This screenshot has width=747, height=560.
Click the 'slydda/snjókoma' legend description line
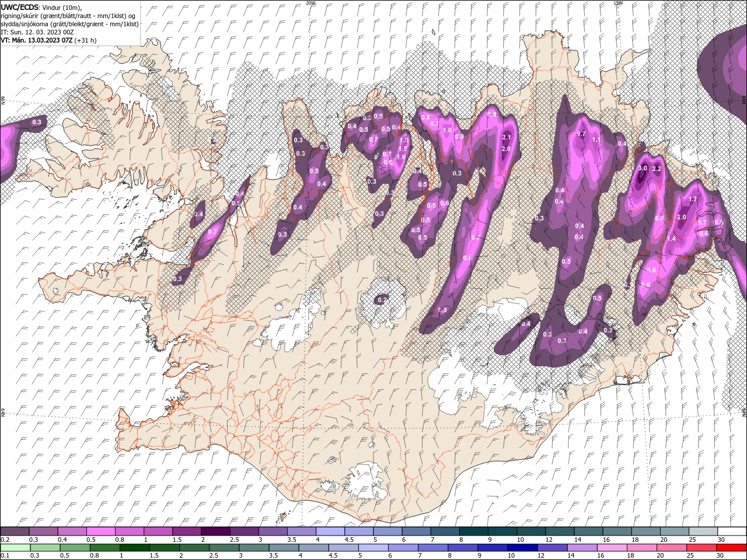click(69, 24)
